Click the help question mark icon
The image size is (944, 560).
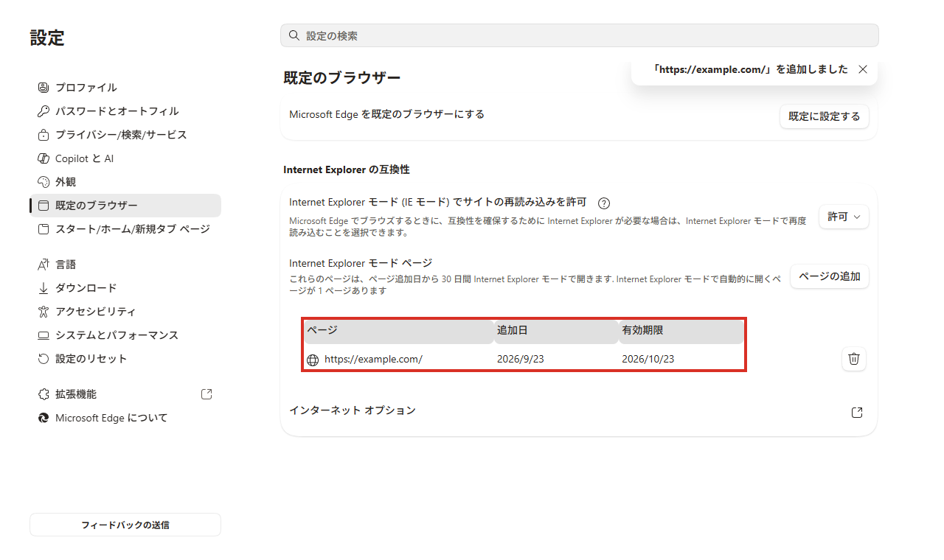point(604,203)
